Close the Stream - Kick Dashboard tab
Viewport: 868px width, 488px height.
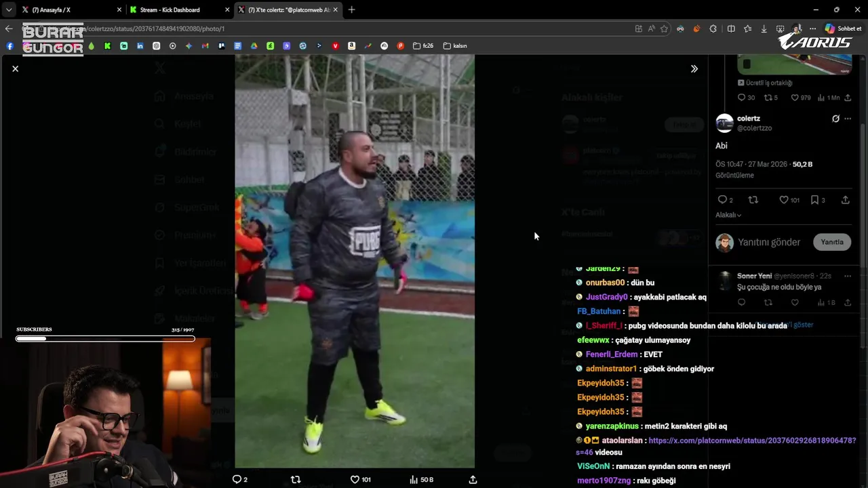pyautogui.click(x=227, y=10)
